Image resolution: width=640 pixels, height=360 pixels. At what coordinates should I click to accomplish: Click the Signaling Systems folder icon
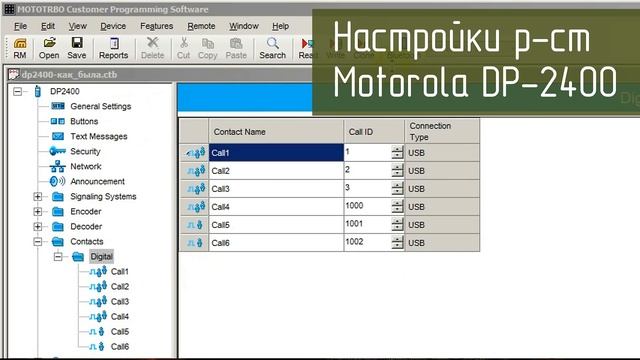click(58, 196)
